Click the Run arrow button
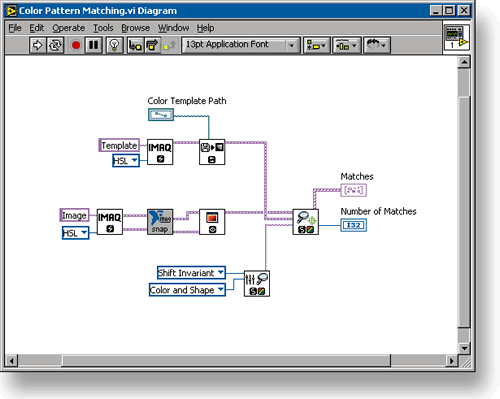Screen dimensions: 500x399 pos(37,45)
